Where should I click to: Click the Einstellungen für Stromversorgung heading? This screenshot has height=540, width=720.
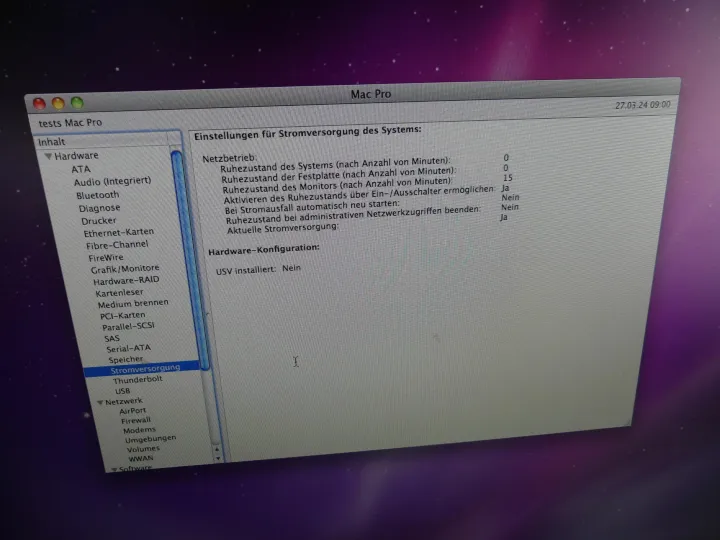click(x=308, y=133)
